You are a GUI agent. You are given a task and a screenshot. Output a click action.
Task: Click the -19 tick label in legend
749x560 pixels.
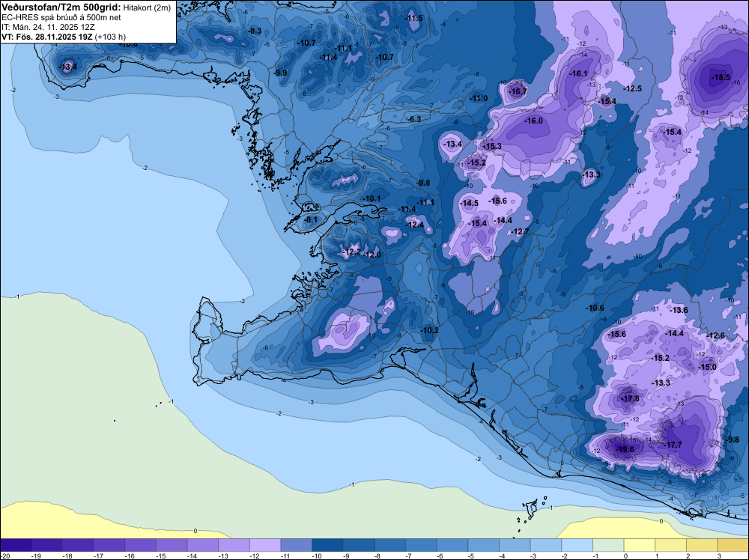click(35, 556)
